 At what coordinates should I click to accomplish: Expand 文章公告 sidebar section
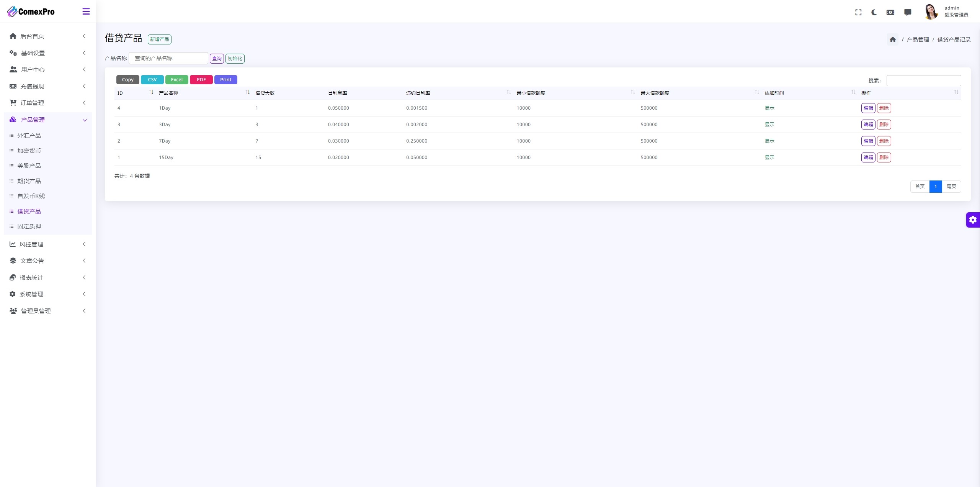[47, 261]
